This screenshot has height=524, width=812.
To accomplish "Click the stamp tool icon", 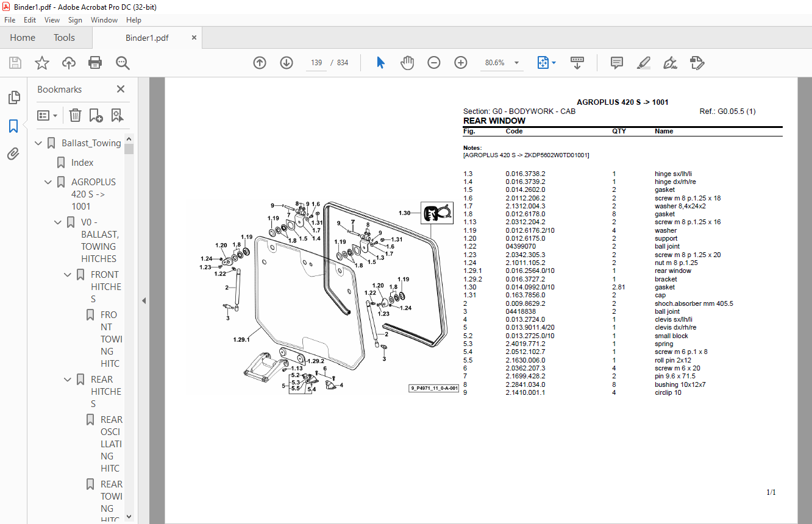I will pyautogui.click(x=697, y=63).
